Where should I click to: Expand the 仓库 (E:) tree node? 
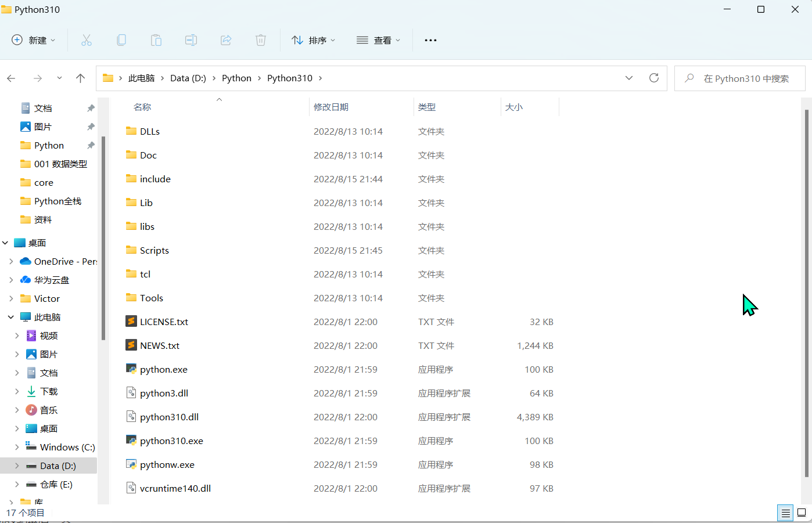pos(17,484)
